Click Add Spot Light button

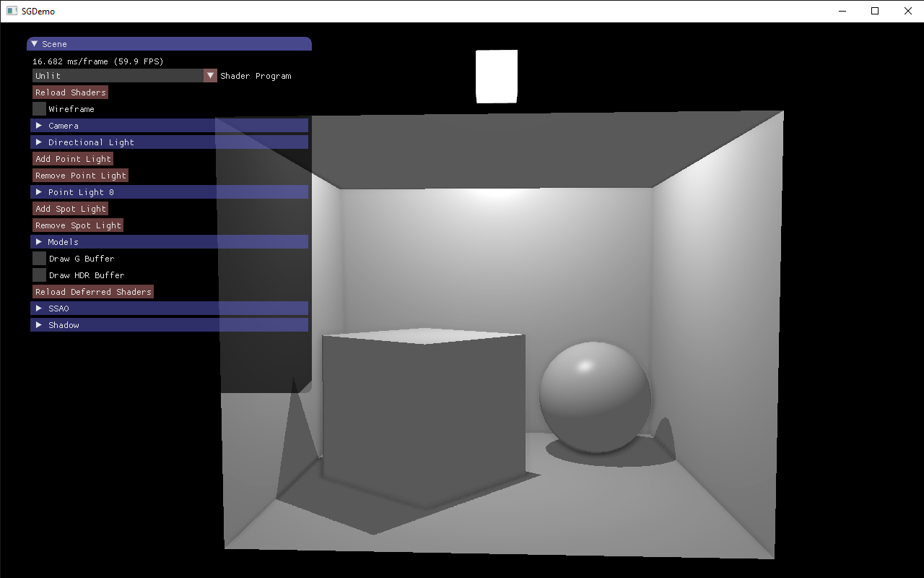71,209
